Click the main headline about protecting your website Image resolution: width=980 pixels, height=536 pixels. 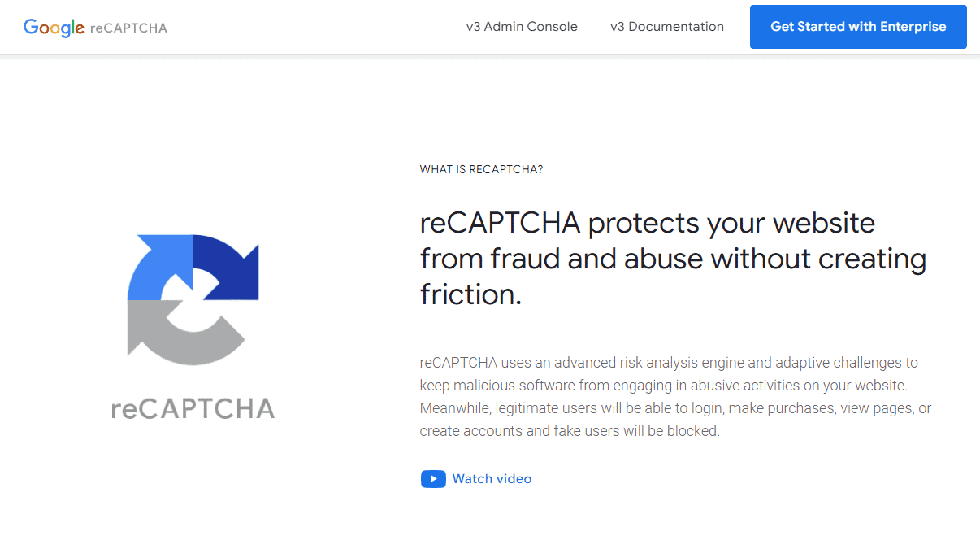[x=672, y=259]
